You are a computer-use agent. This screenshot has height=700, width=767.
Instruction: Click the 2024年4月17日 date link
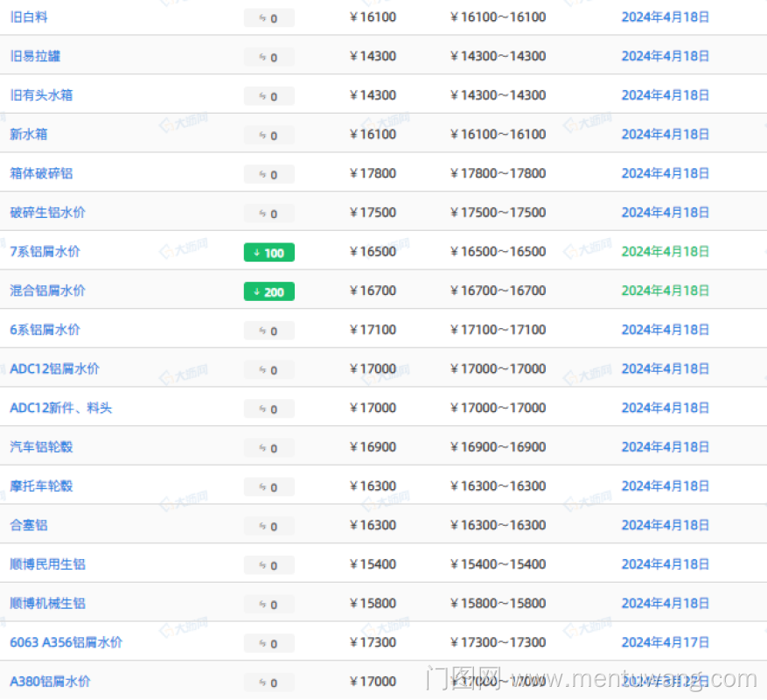(x=665, y=642)
